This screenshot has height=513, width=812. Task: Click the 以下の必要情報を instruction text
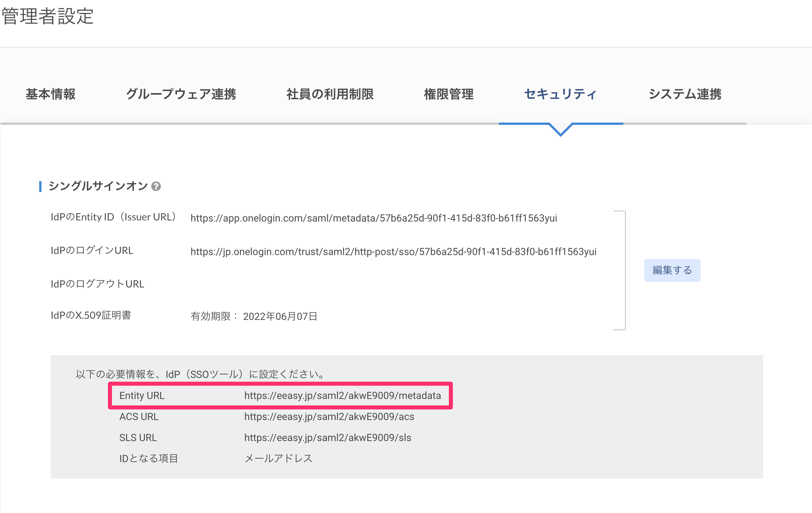(201, 374)
